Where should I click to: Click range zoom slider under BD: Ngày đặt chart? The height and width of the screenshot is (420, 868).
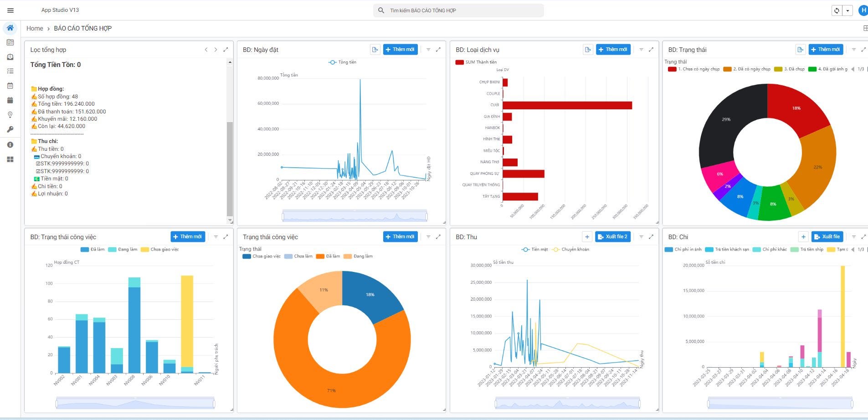[x=355, y=216]
